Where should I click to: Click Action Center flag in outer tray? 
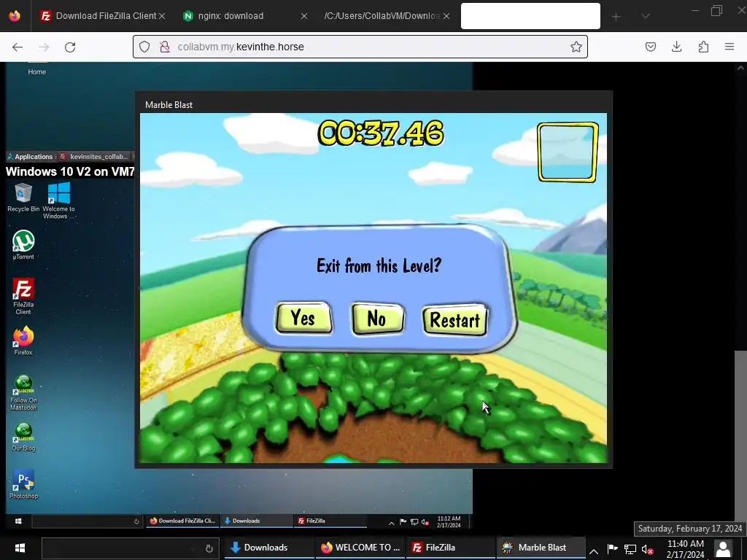[613, 548]
